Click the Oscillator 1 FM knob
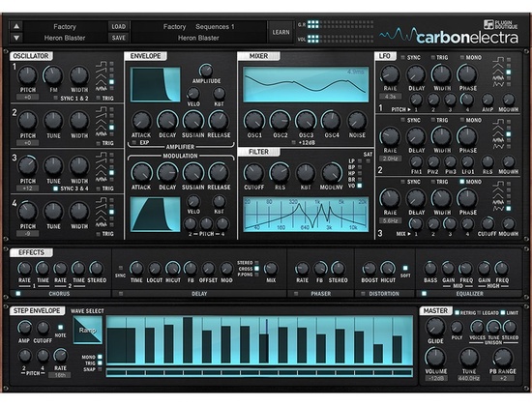 (53, 75)
